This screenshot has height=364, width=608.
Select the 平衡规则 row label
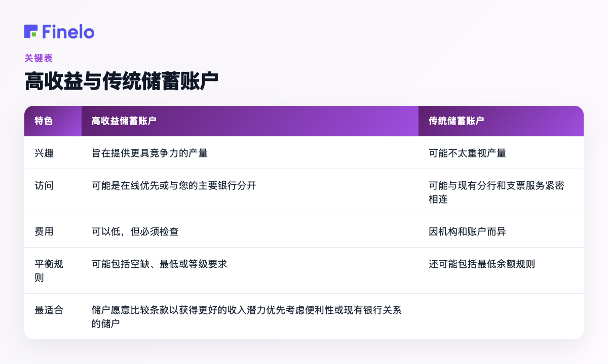click(49, 270)
